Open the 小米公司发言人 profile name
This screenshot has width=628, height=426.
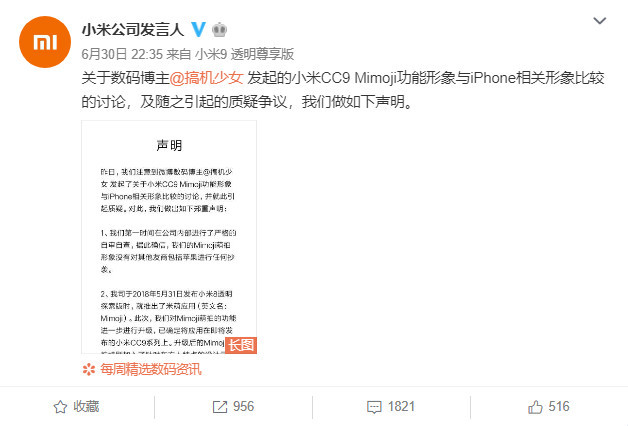[133, 30]
